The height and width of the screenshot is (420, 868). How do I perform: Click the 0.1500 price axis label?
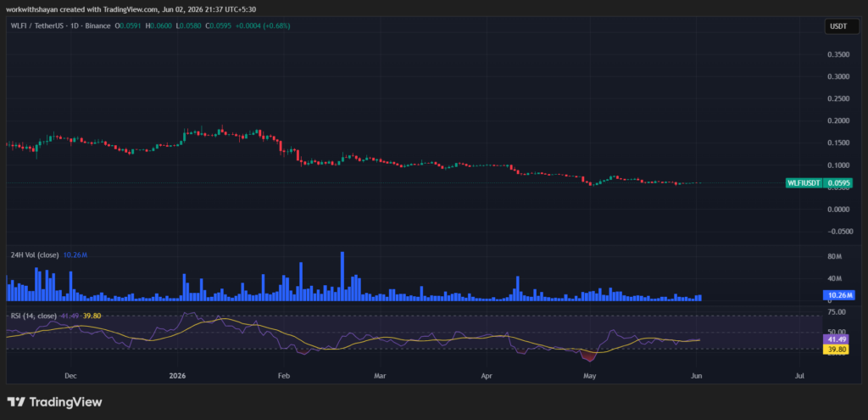tap(837, 143)
